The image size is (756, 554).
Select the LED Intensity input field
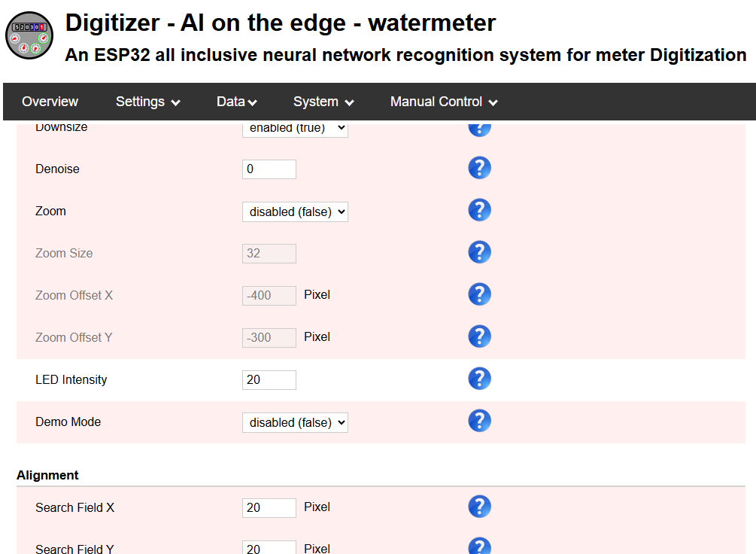(269, 380)
